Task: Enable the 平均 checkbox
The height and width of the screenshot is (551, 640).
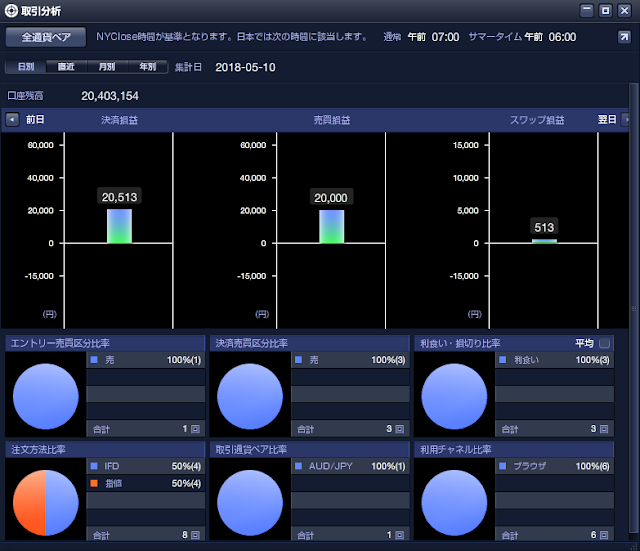Action: pos(604,343)
